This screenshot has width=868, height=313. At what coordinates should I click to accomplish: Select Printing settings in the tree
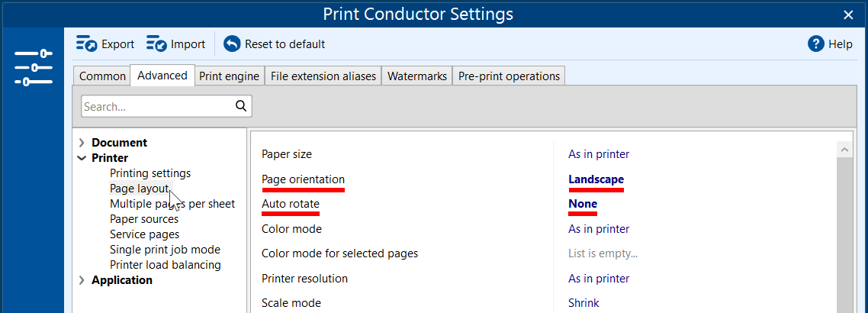150,173
